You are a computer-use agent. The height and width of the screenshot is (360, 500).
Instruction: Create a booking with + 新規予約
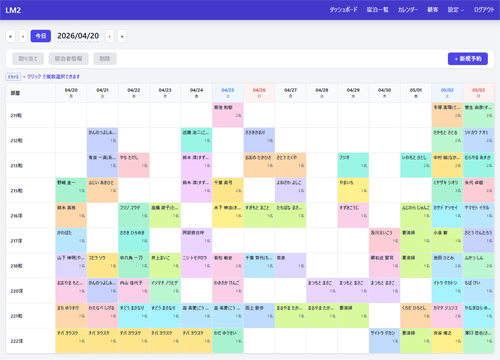click(468, 59)
